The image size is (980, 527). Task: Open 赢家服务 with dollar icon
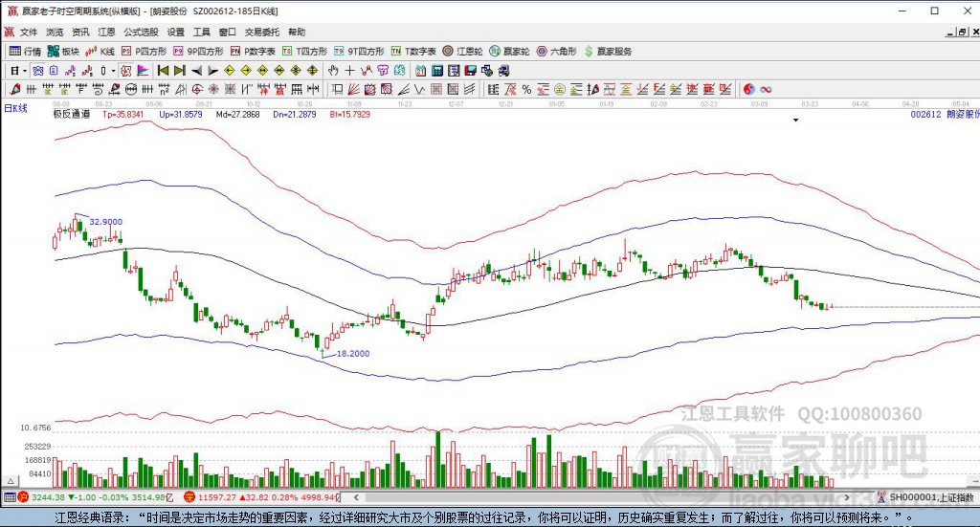pyautogui.click(x=608, y=52)
